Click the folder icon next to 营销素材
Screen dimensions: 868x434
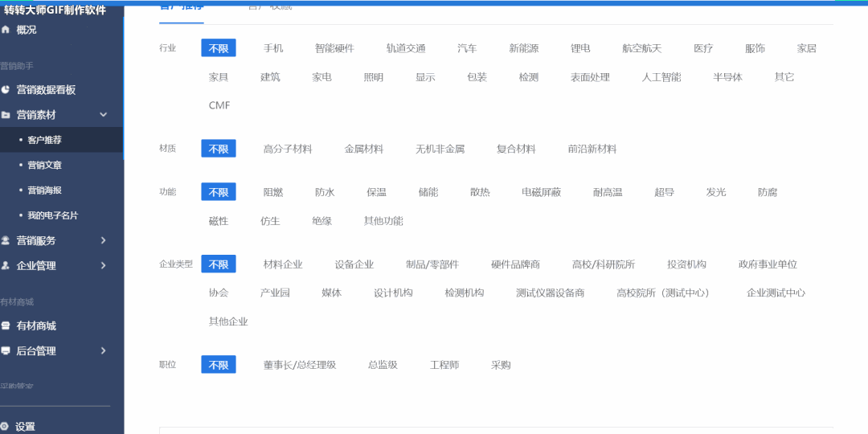point(5,115)
